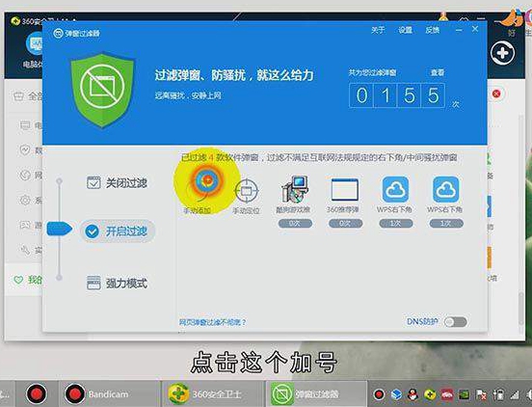Viewport: 532px width, 407px height.
Task: Click the count badge under 酷狗游戏
Action: [295, 224]
